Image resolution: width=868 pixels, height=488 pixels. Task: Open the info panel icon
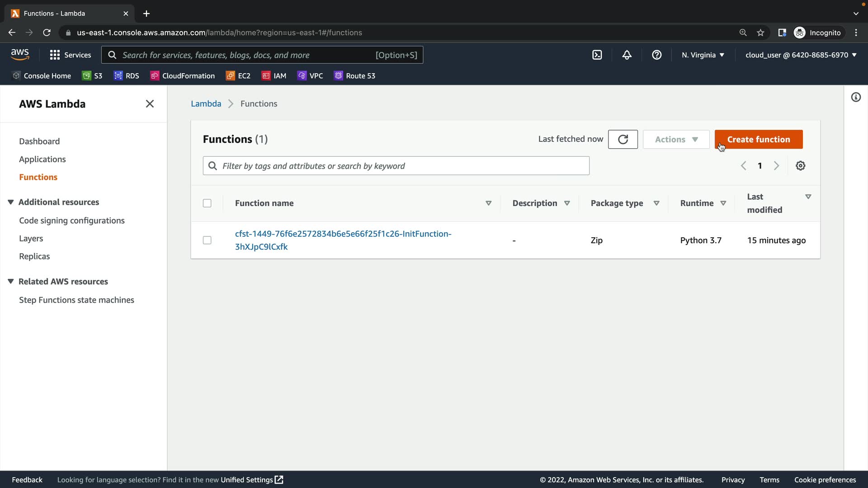click(855, 97)
